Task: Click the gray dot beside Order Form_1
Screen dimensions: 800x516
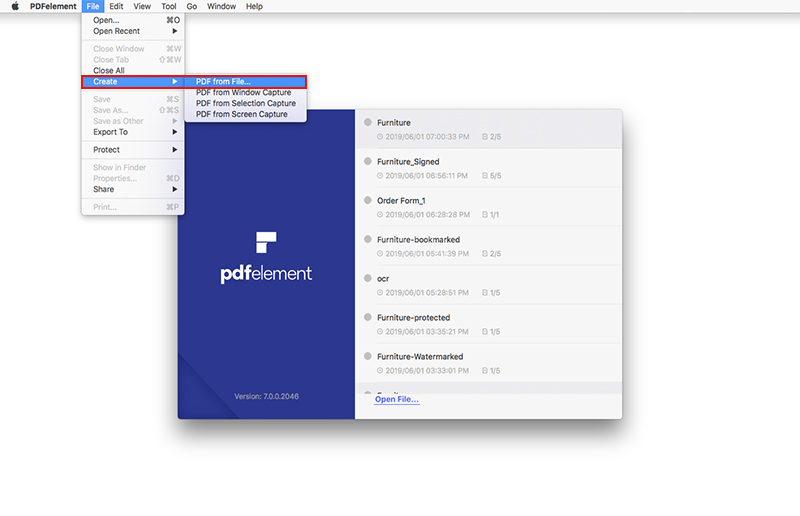Action: click(x=368, y=201)
